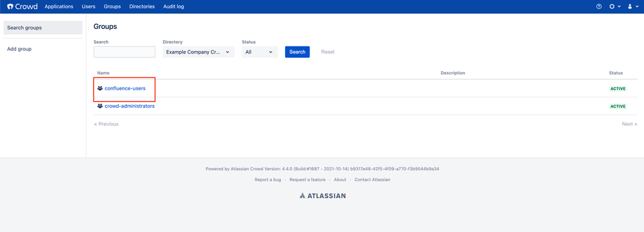Expand the Status dropdown showing All
The image size is (644, 232).
260,52
